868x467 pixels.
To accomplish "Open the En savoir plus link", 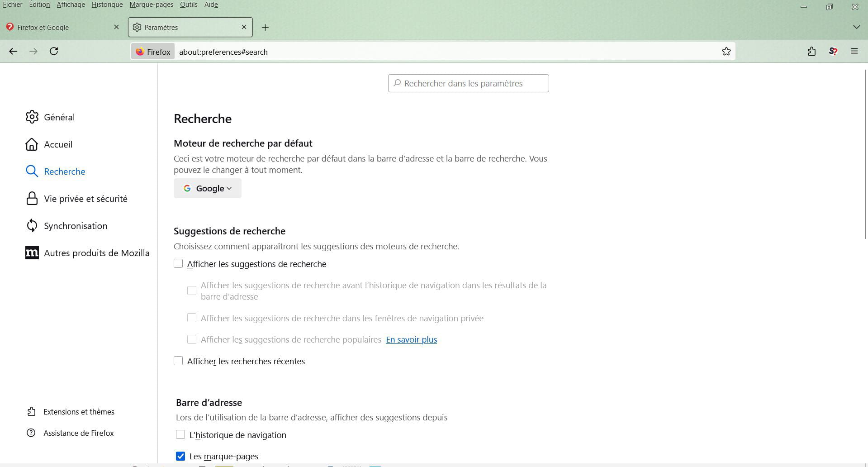I will click(x=411, y=339).
